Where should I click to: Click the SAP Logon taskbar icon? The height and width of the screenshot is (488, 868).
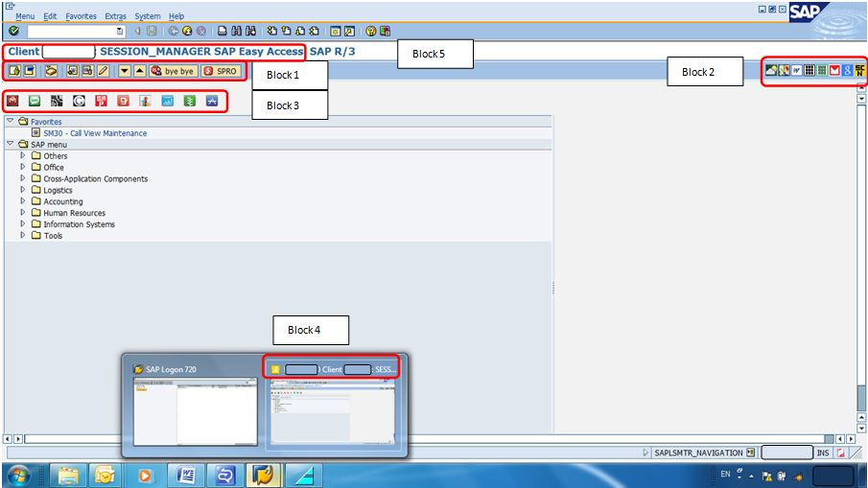263,476
